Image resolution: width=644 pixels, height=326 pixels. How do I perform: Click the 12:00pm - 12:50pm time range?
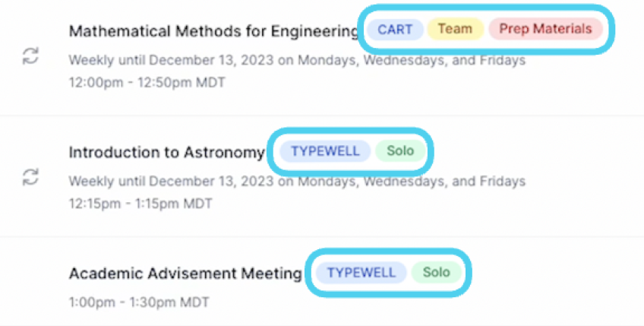tap(131, 82)
